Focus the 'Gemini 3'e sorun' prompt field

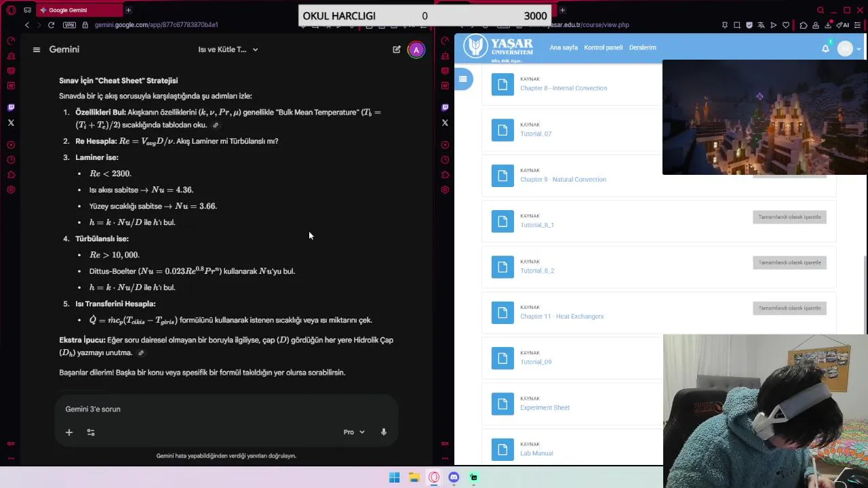coord(226,409)
